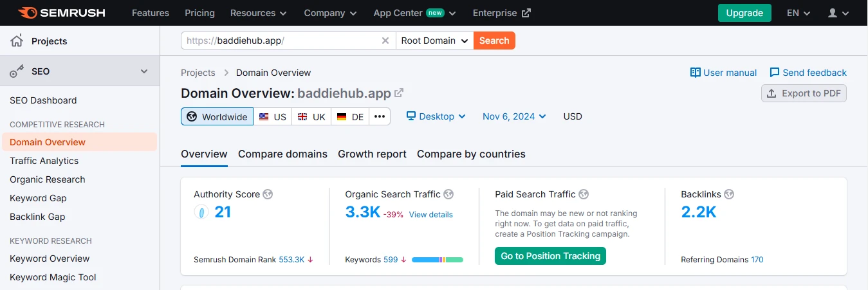Screen dimensions: 868x290
Task: Open Organic Search Traffic 3.3K value
Action: 363,212
